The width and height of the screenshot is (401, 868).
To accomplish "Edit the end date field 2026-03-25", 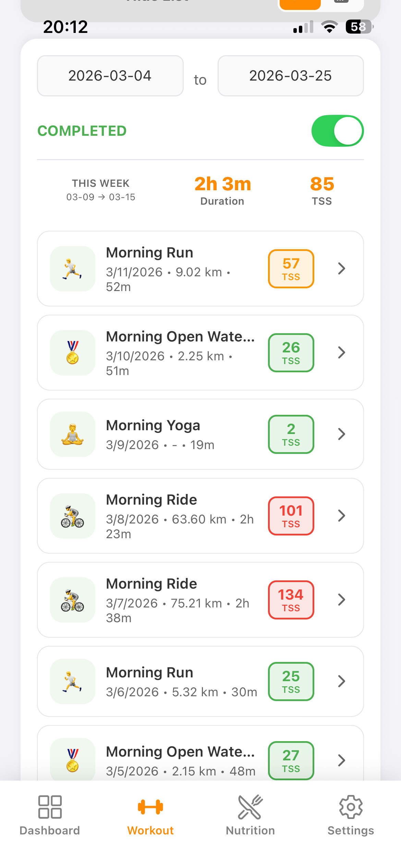I will (291, 76).
